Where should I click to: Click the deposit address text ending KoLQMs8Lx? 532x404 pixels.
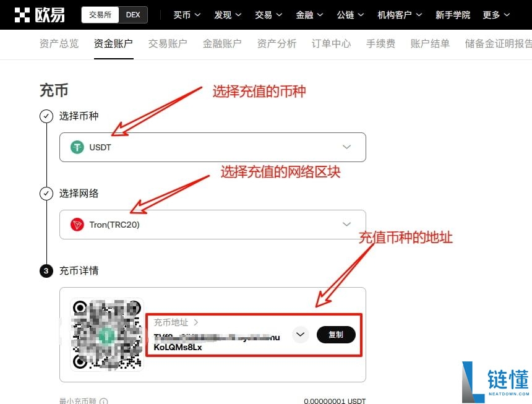(217, 342)
